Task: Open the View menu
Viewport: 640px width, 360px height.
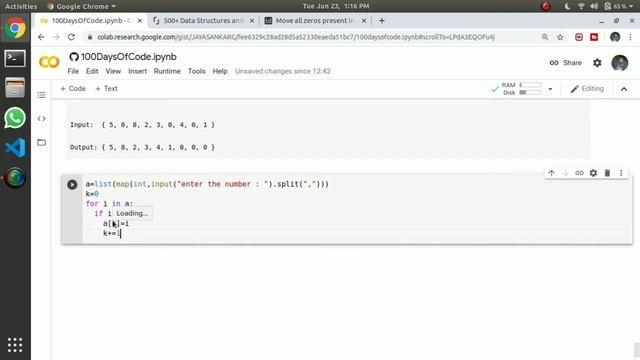Action: point(113,71)
